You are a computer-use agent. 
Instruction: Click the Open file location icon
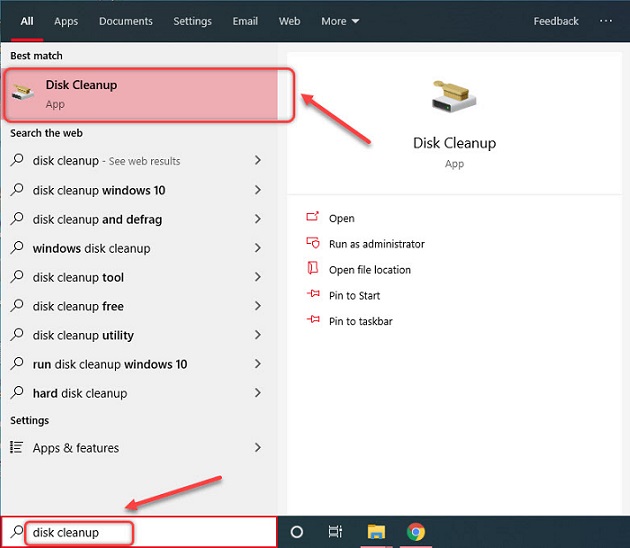click(x=313, y=268)
